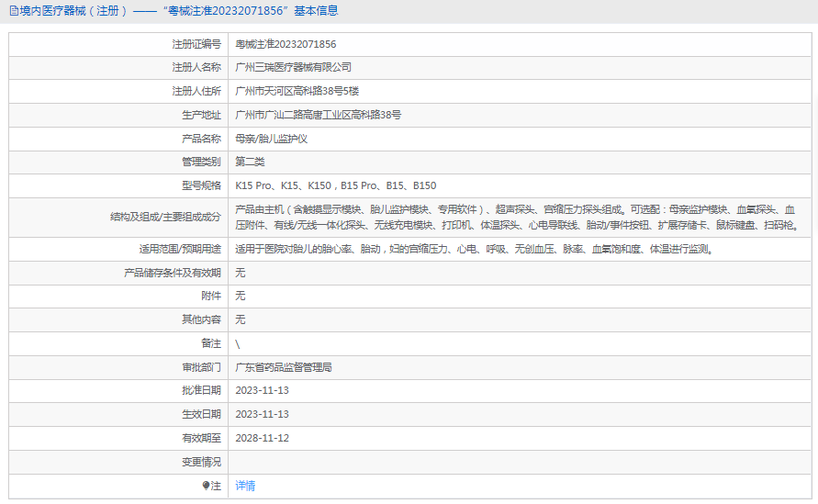This screenshot has width=818, height=504.
Task: Select model list K15 Pro、K15、K150
Action: [284, 185]
